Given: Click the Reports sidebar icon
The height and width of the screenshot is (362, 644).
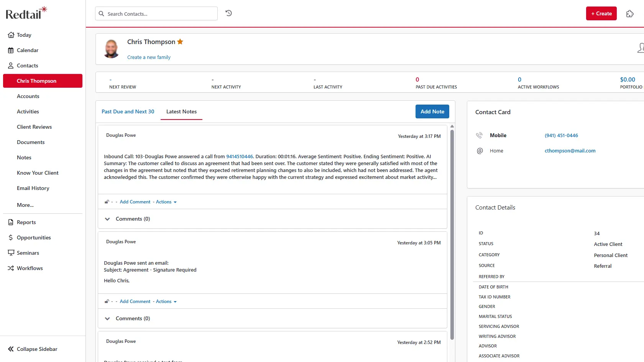Looking at the screenshot, I should 11,222.
